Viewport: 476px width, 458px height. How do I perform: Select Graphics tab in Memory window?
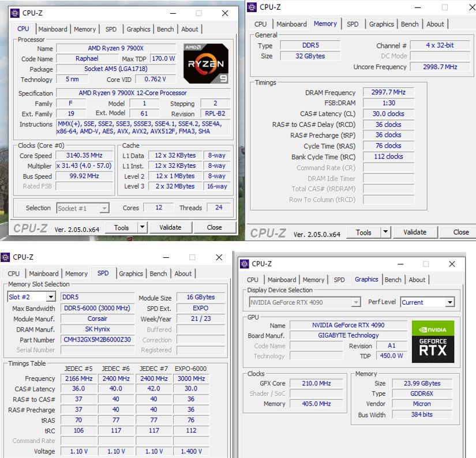381,24
